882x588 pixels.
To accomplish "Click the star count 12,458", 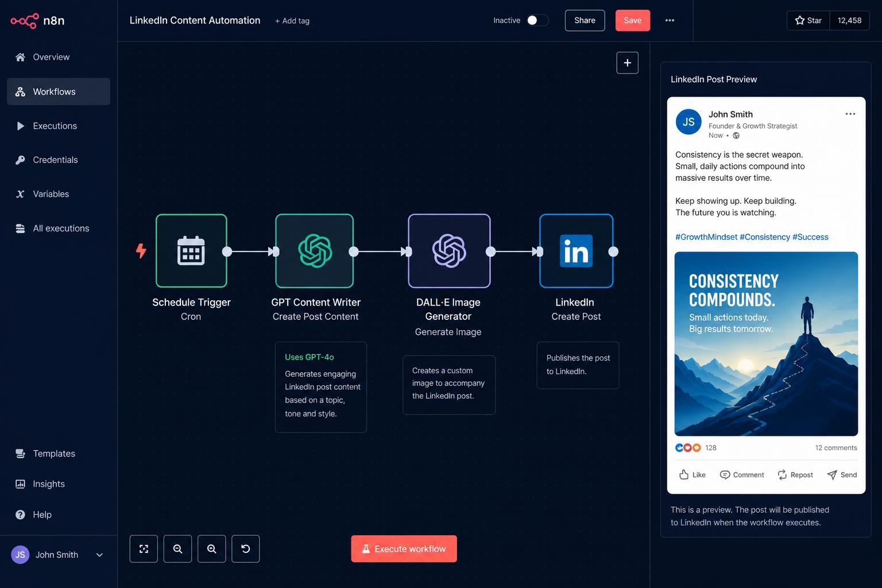I will pyautogui.click(x=849, y=21).
